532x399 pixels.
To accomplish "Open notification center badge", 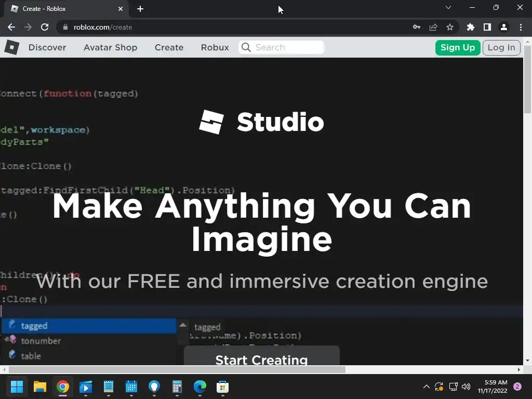I will pos(517,387).
